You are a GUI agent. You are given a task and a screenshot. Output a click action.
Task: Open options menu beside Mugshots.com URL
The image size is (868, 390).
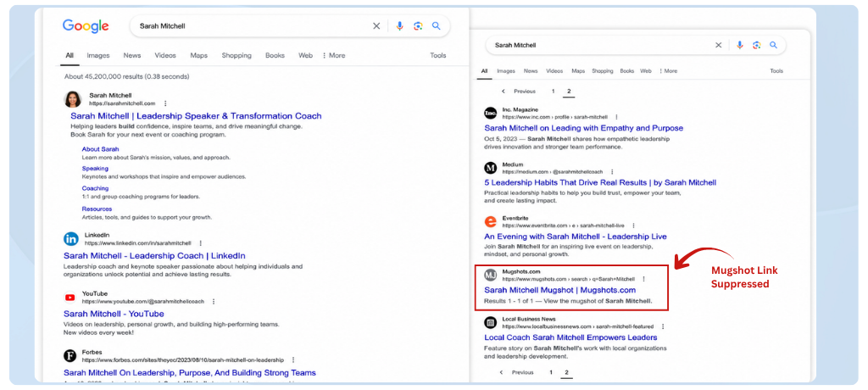point(644,279)
